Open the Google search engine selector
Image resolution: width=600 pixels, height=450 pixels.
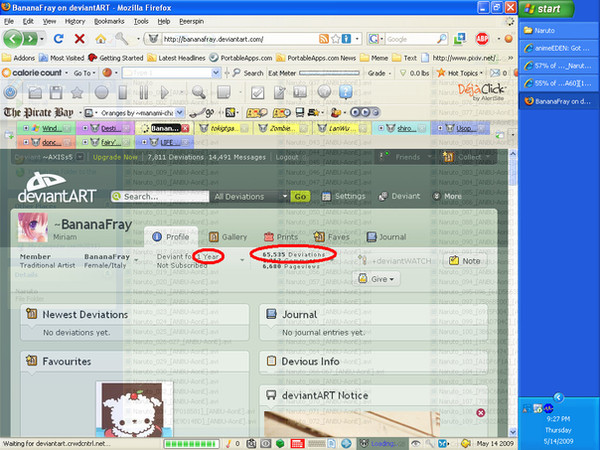[375, 39]
